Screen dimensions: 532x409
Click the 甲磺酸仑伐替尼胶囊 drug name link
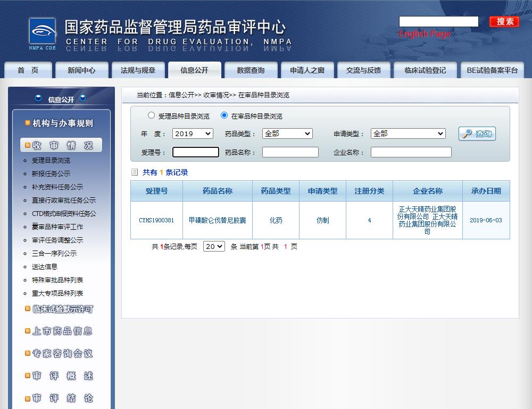click(218, 220)
